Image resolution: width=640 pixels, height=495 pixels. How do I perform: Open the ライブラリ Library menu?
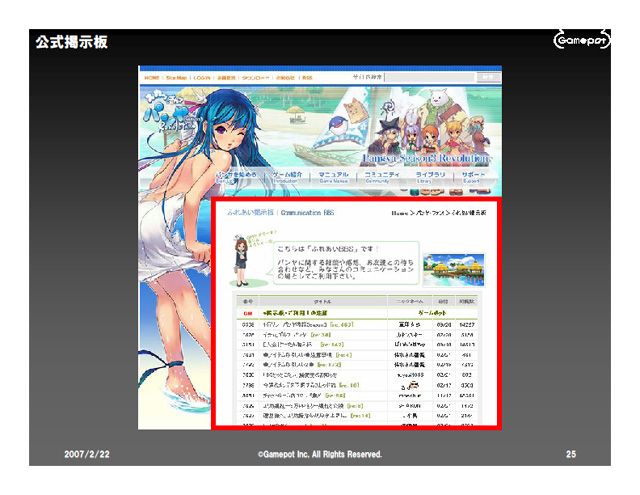430,177
